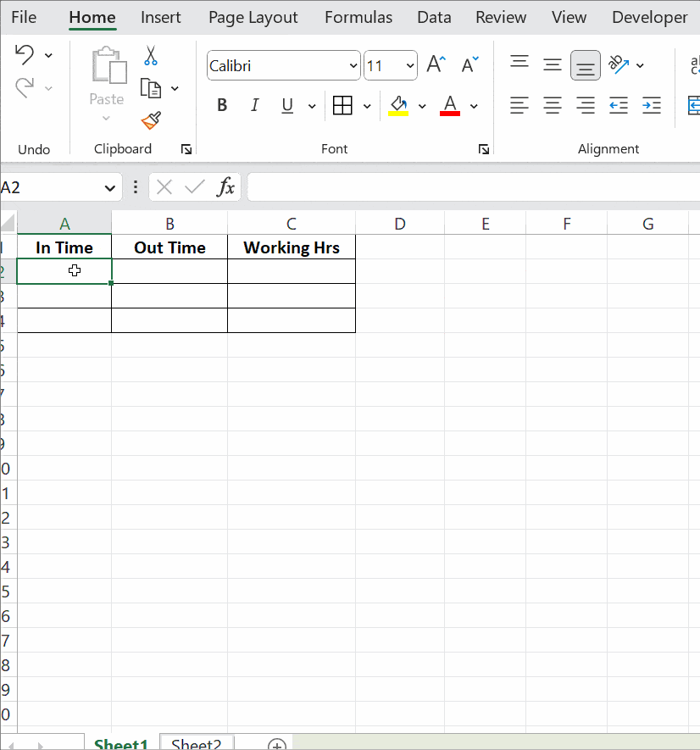Open the Developer ribbon tab

pyautogui.click(x=649, y=17)
